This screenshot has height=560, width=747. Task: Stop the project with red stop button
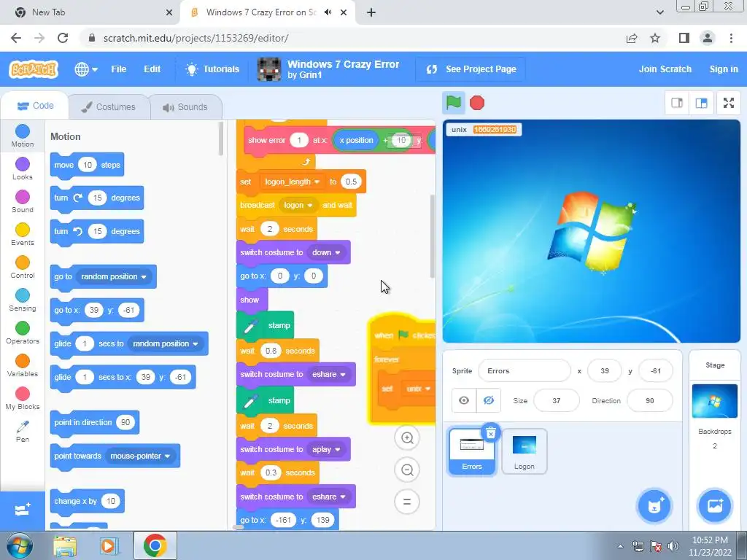click(x=477, y=103)
